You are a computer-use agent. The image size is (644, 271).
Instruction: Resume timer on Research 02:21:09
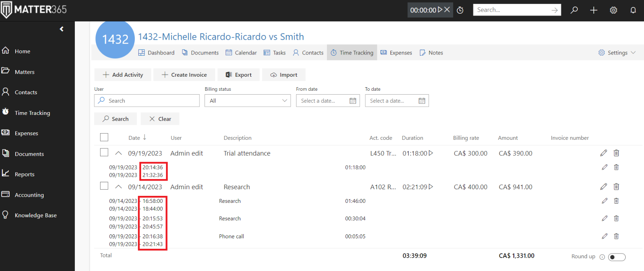[x=431, y=187]
